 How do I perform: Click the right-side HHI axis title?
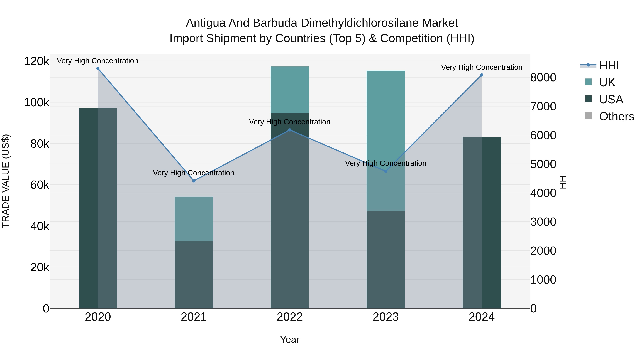pos(563,181)
